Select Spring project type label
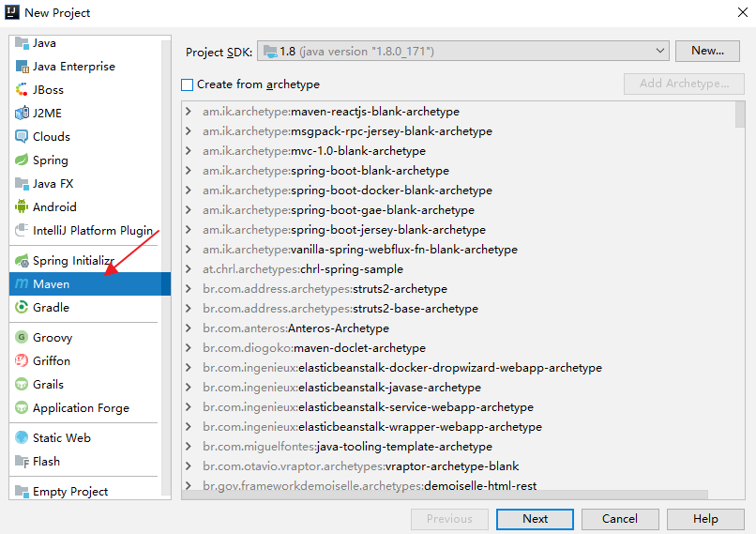Viewport: 756px width, 534px height. [50, 160]
